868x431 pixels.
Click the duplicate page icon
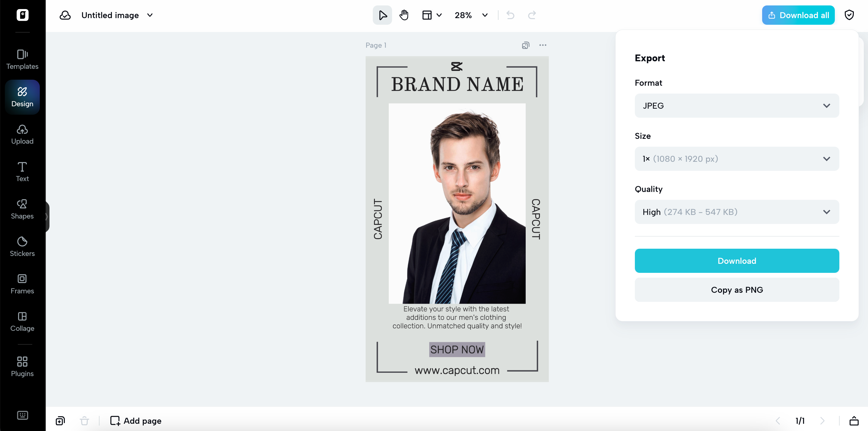[x=60, y=420]
